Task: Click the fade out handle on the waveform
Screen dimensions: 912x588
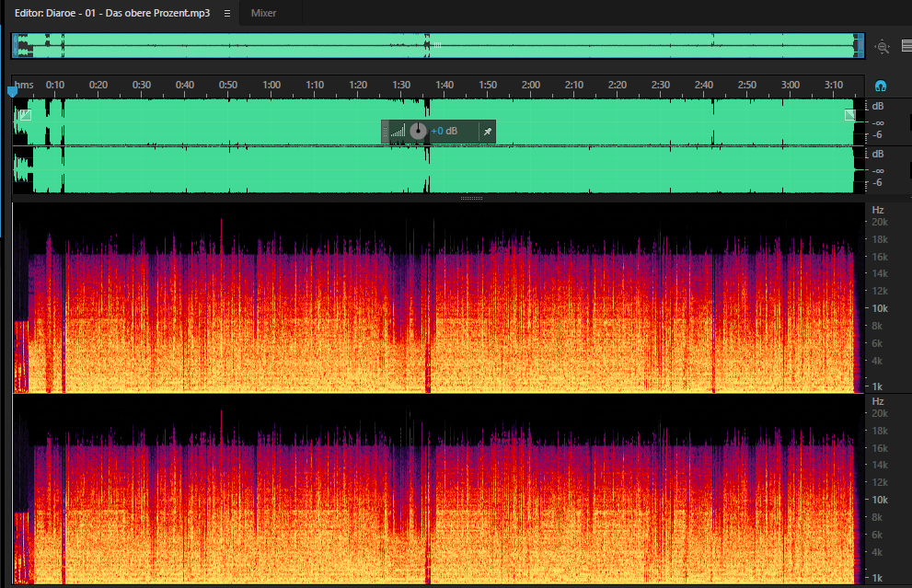Action: tap(849, 115)
